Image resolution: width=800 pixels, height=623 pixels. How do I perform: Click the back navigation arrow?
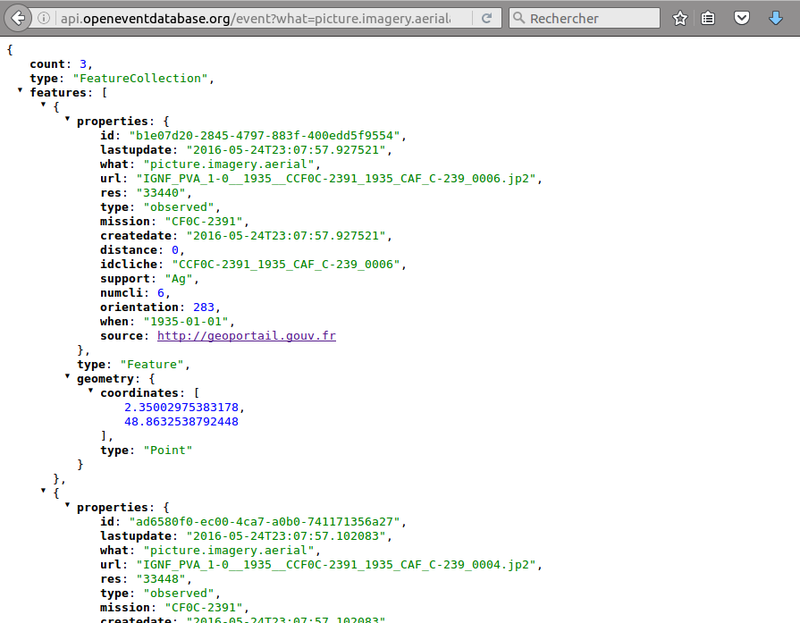pyautogui.click(x=13, y=17)
